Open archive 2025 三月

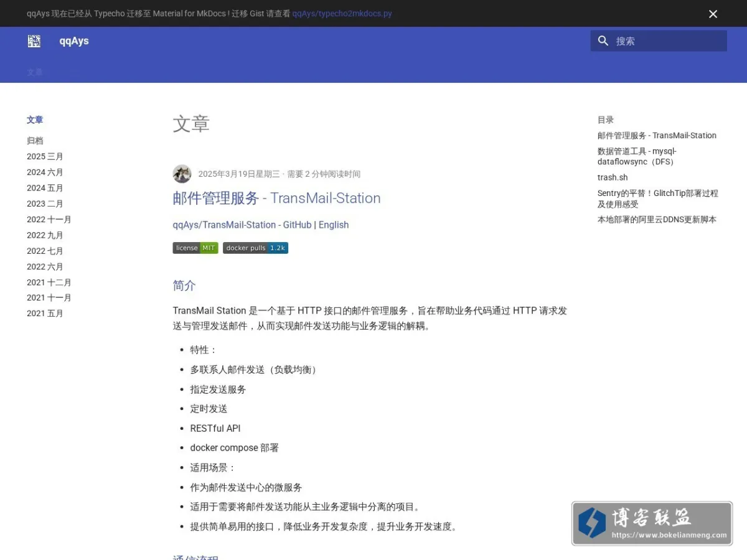point(45,156)
